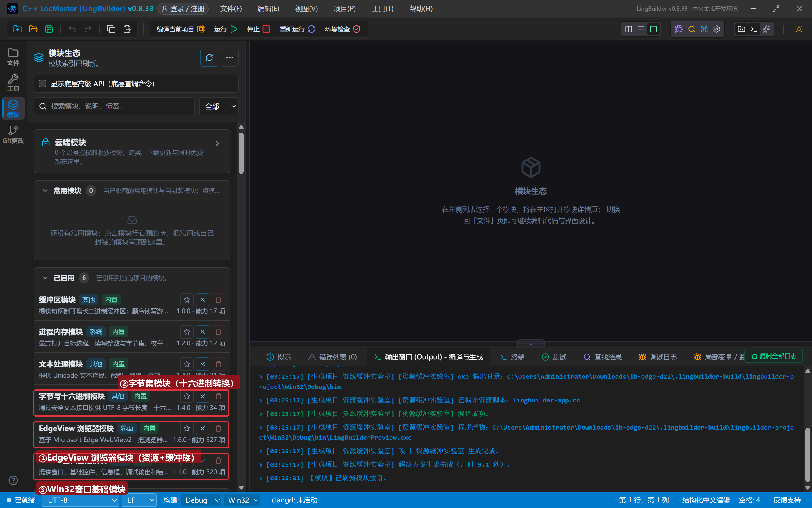The height and width of the screenshot is (508, 812).
Task: Click the purple debug bug icon
Action: click(x=679, y=29)
